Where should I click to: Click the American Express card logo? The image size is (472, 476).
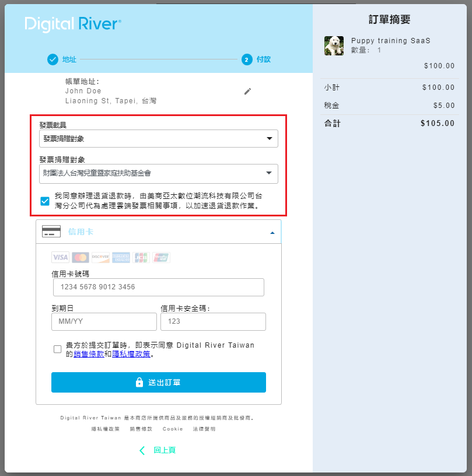coord(121,257)
